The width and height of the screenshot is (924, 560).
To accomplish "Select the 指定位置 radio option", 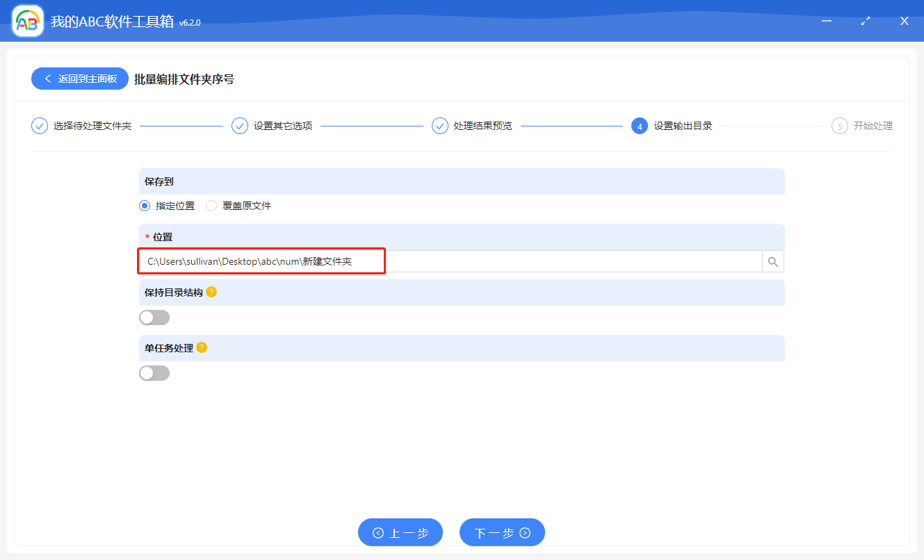I will pos(145,206).
